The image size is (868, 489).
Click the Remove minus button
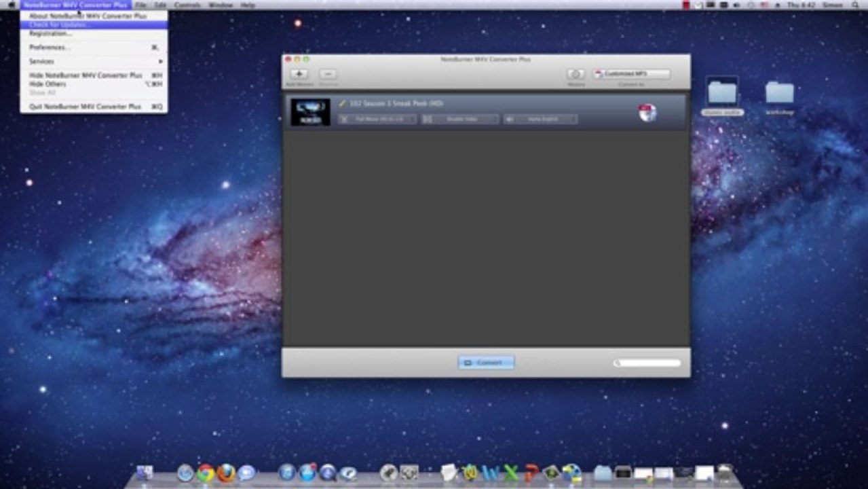(x=328, y=74)
